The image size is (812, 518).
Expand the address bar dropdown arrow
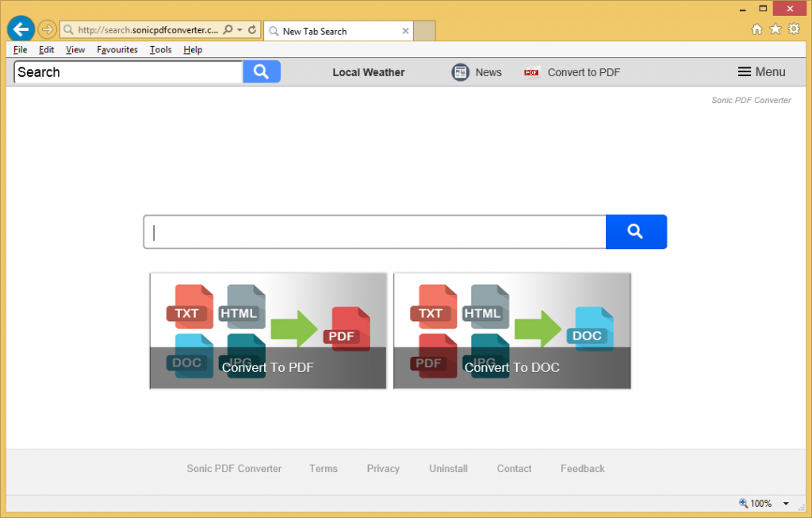pyautogui.click(x=239, y=30)
